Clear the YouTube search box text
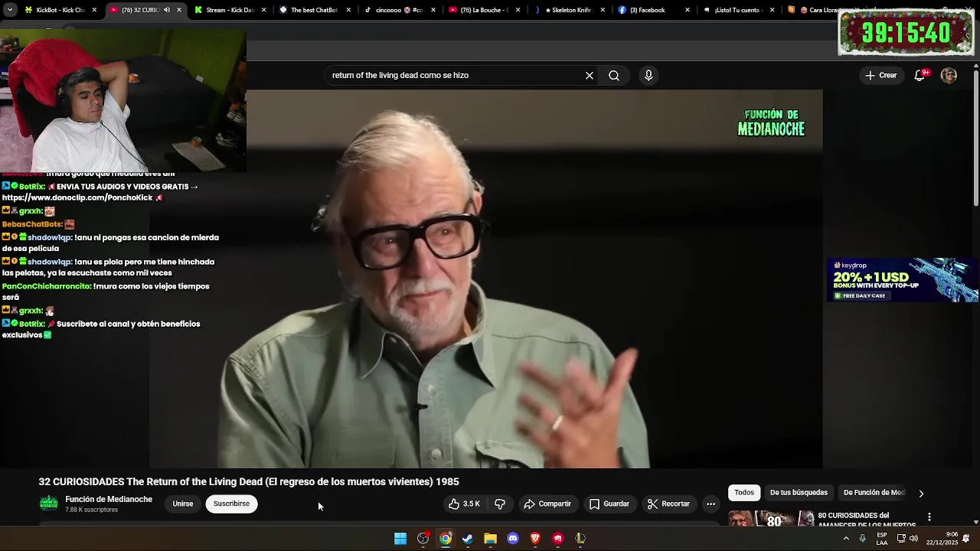The width and height of the screenshot is (980, 551). coord(590,75)
